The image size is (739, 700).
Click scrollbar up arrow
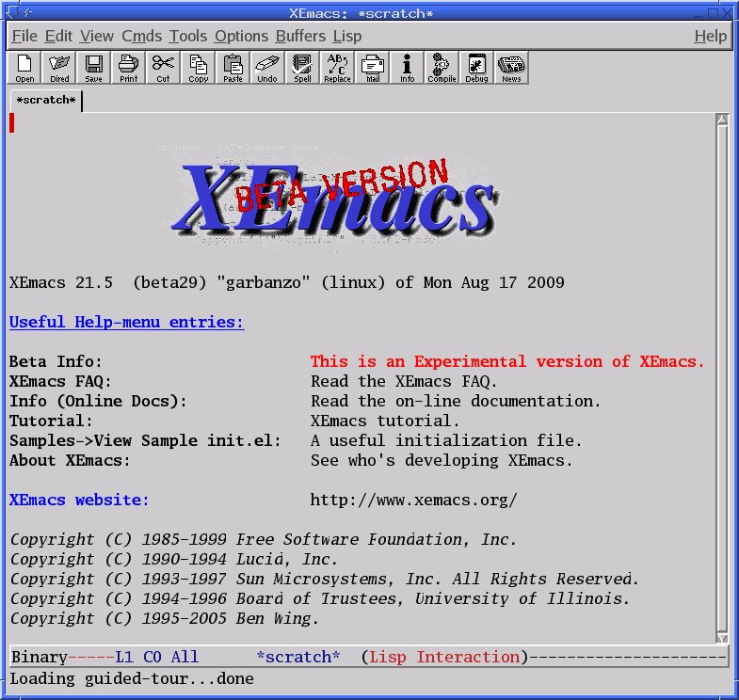[722, 119]
